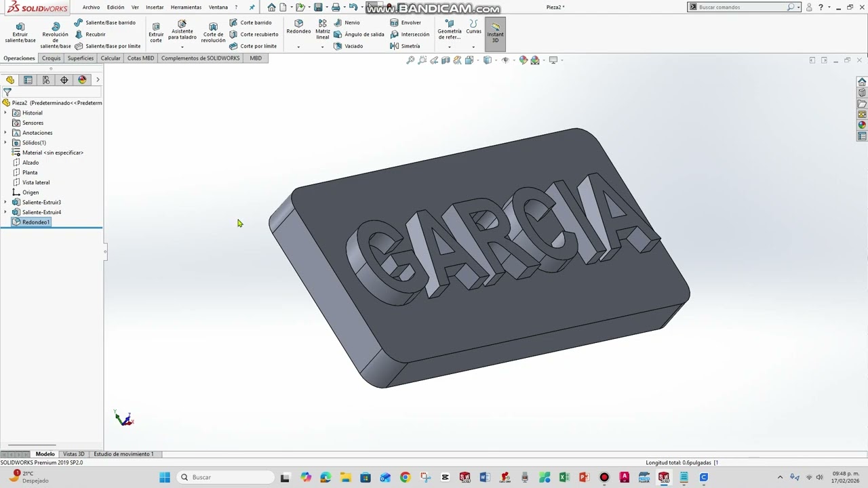The height and width of the screenshot is (488, 868).
Task: Select Corte por límite tool
Action: coord(253,46)
